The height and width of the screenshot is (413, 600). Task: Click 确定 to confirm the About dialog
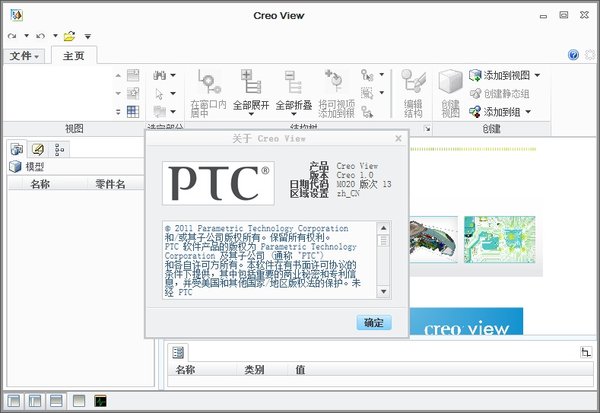point(374,322)
